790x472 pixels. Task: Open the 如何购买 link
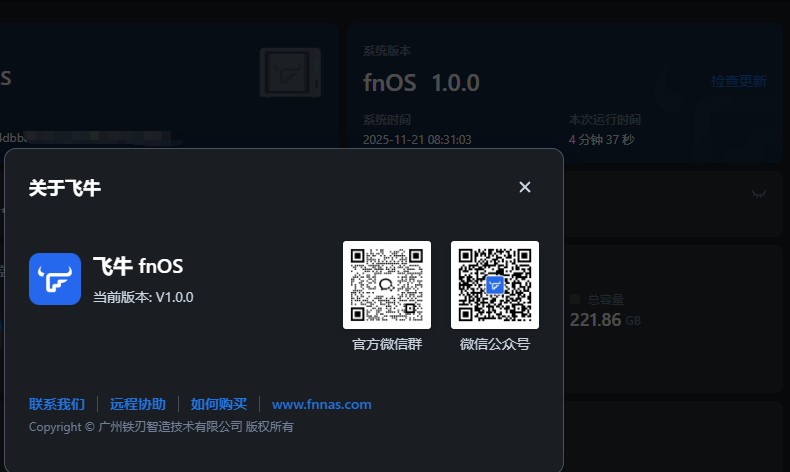(219, 404)
